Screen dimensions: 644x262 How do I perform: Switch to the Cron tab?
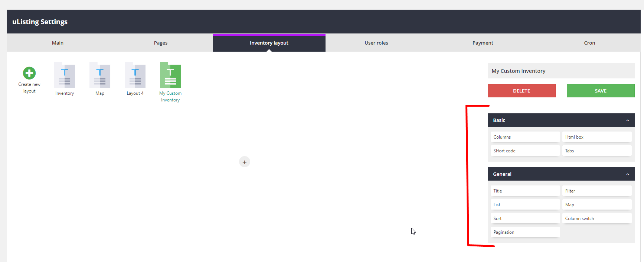[589, 43]
